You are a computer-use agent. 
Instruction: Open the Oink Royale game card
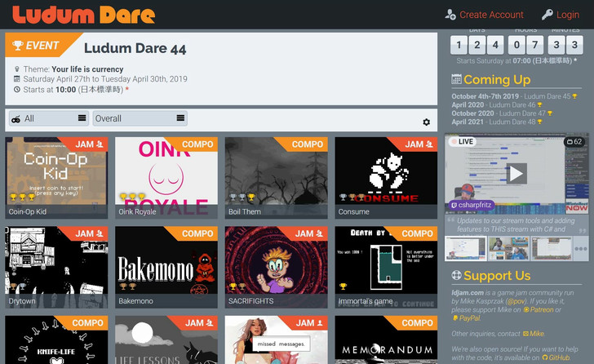[166, 178]
